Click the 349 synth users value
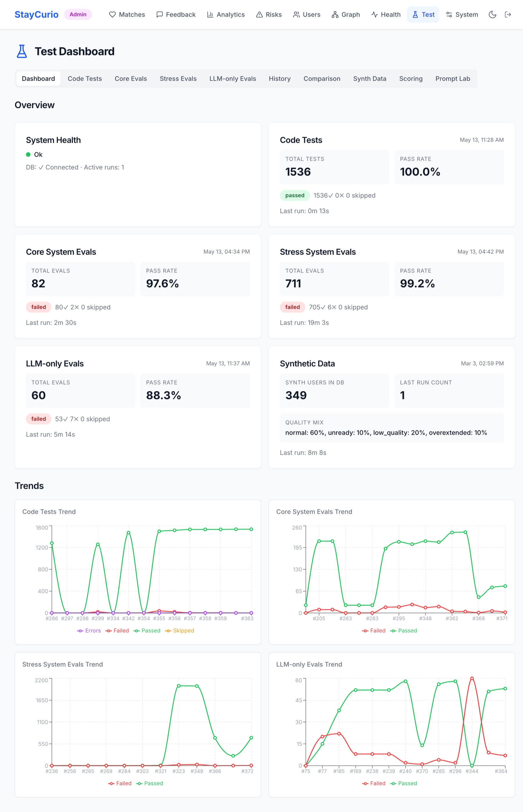523x812 pixels. (296, 395)
